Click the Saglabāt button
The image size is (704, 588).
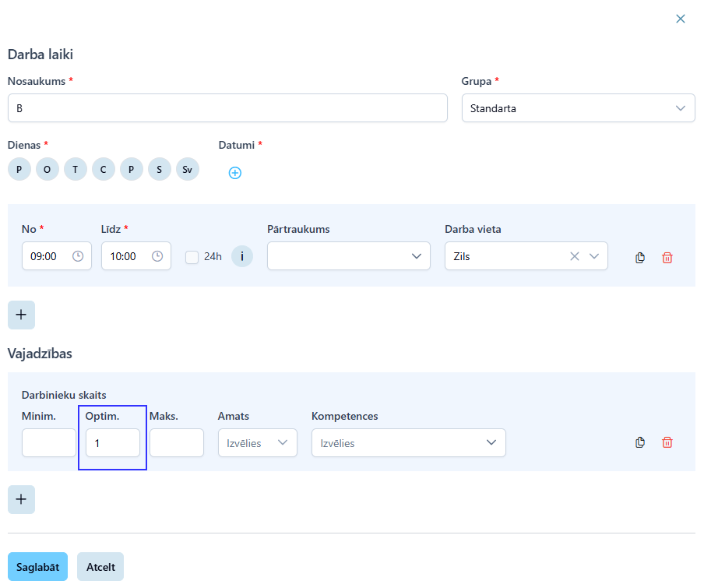tap(37, 566)
